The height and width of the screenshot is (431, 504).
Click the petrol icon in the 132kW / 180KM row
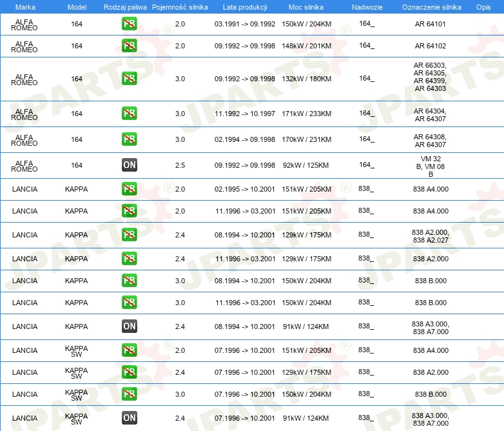[x=129, y=79]
